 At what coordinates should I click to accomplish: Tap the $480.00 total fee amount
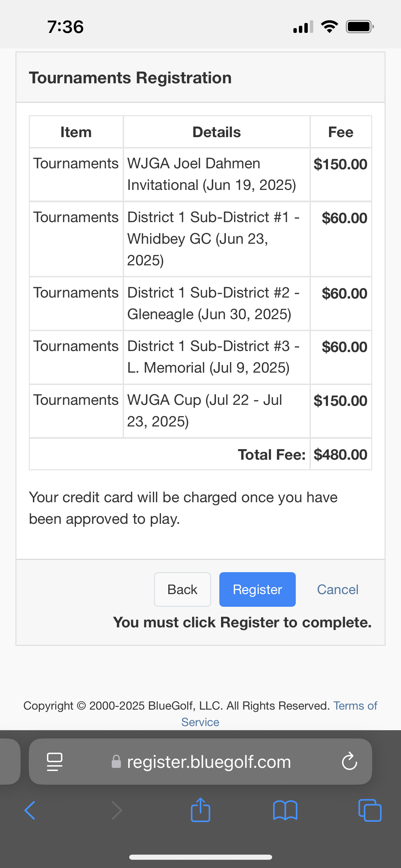click(340, 455)
